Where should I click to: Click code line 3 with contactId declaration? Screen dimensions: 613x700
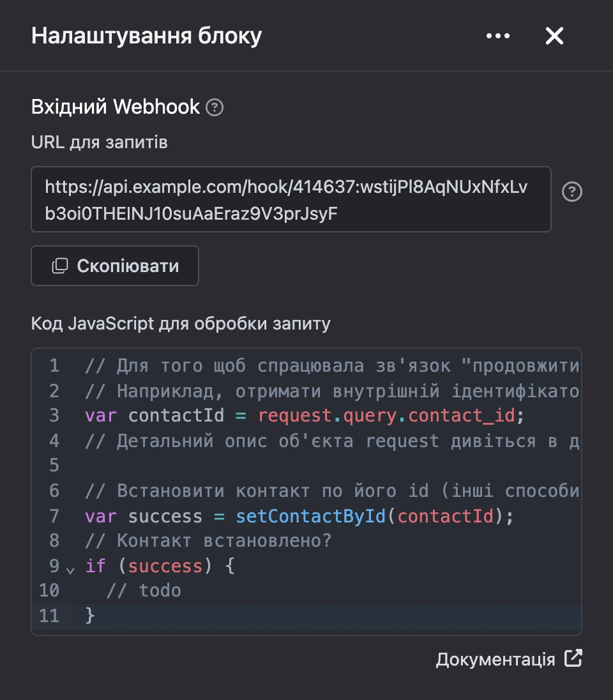coord(305,416)
